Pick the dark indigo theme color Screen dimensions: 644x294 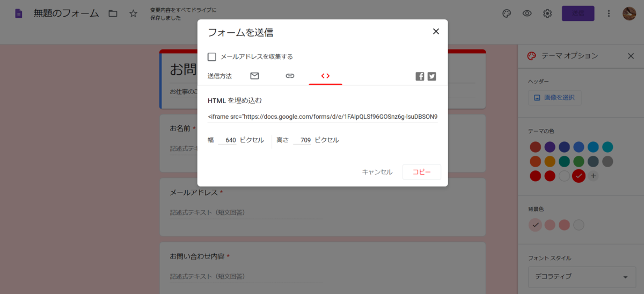point(564,147)
